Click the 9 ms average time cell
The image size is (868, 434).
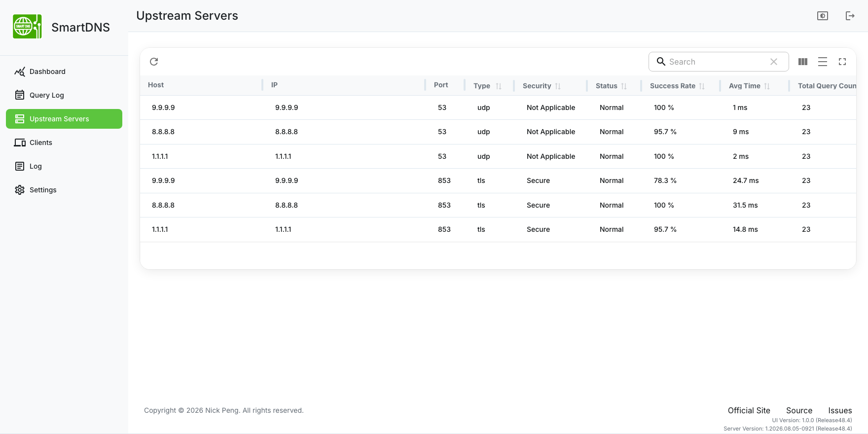tap(741, 132)
